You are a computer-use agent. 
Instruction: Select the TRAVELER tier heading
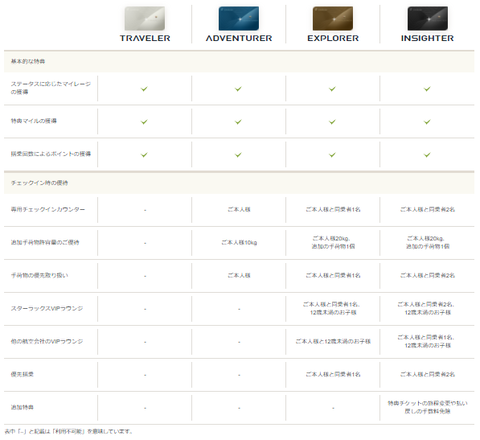[145, 38]
